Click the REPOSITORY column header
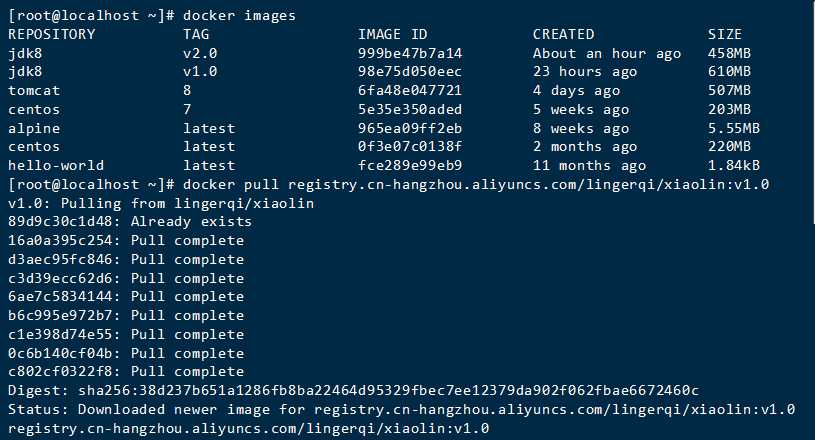The height and width of the screenshot is (440, 815). pyautogui.click(x=52, y=34)
